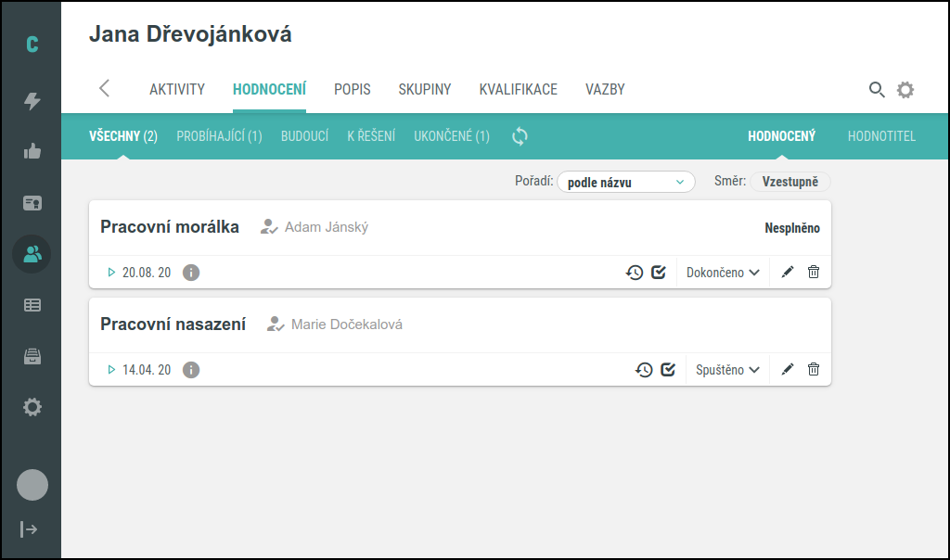Select the Probíhající (1) filter tab
This screenshot has width=950, height=560.
[219, 136]
